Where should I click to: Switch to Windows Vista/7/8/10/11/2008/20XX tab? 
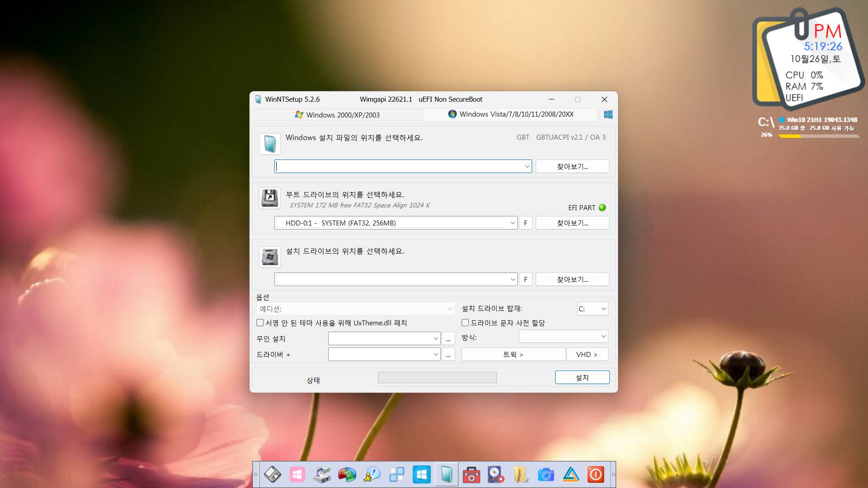click(x=511, y=114)
